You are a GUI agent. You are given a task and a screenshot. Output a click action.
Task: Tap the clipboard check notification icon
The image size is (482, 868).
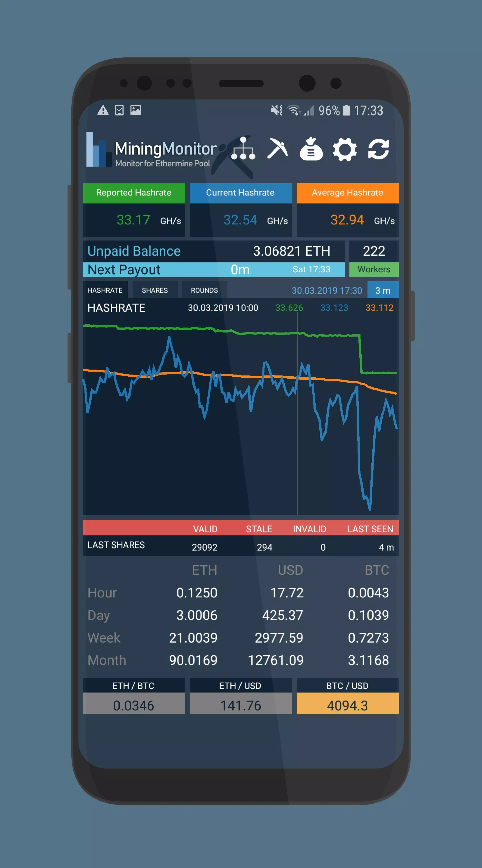click(119, 110)
